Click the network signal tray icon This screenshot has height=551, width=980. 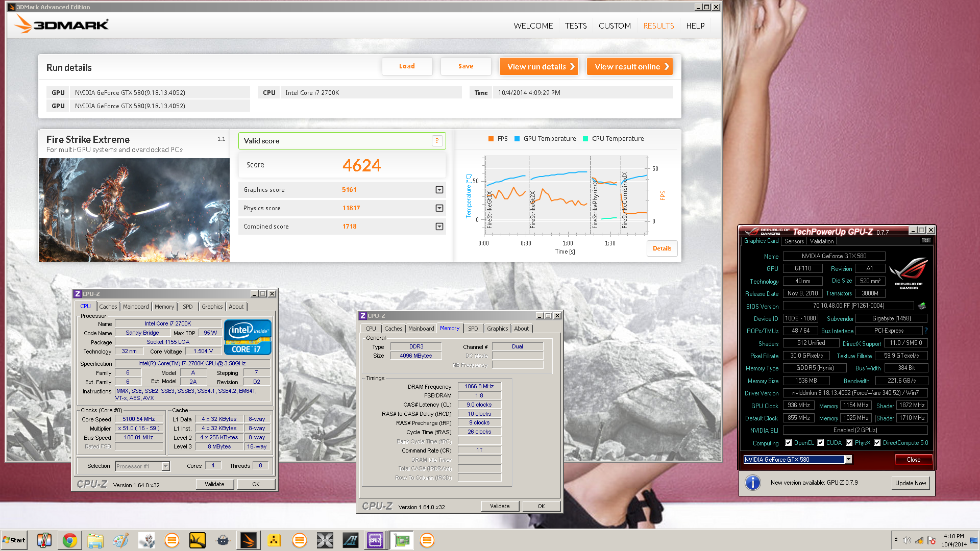click(x=919, y=540)
